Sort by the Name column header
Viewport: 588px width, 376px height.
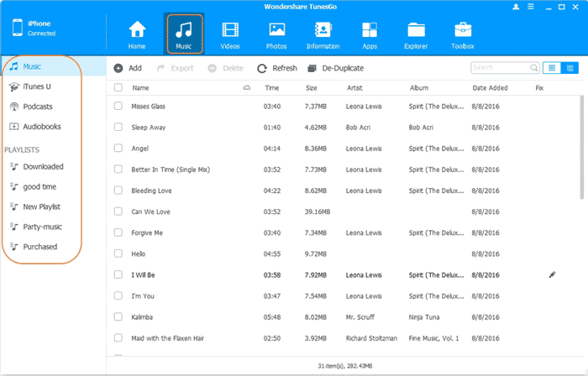140,88
